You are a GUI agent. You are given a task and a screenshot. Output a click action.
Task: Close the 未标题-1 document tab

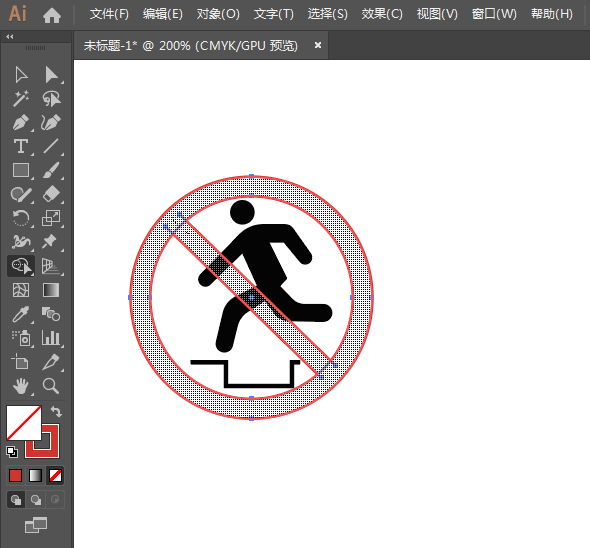click(x=318, y=45)
